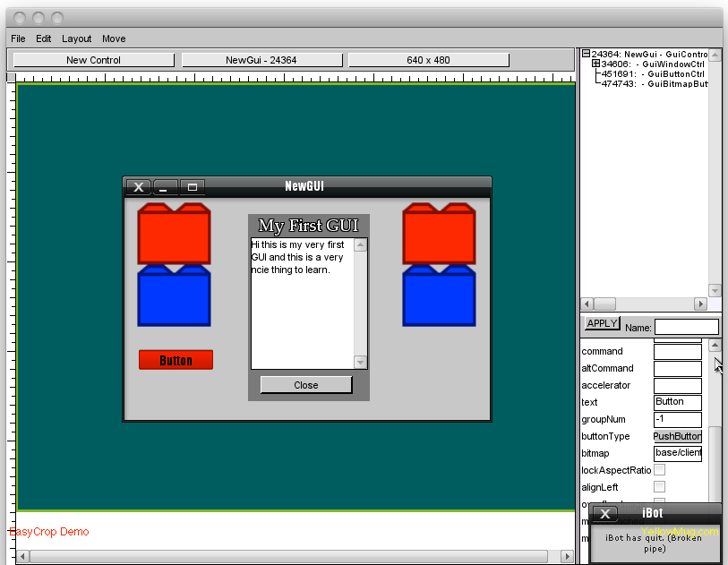Click the left blue block bitmap
This screenshot has width=728, height=565.
coord(174,297)
